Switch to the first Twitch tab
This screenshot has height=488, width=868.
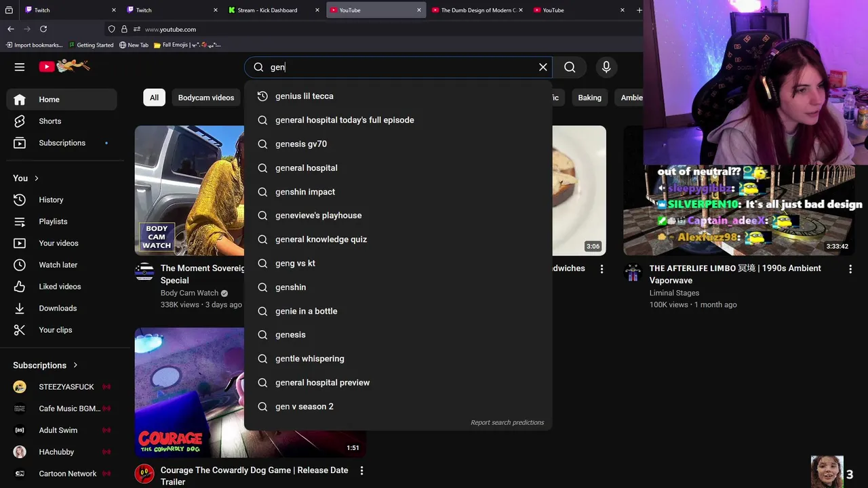(68, 10)
